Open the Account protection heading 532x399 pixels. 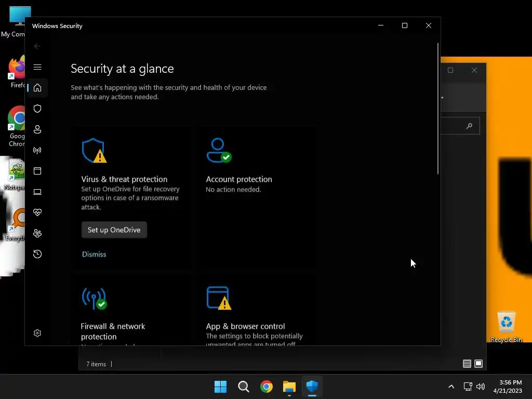point(239,179)
